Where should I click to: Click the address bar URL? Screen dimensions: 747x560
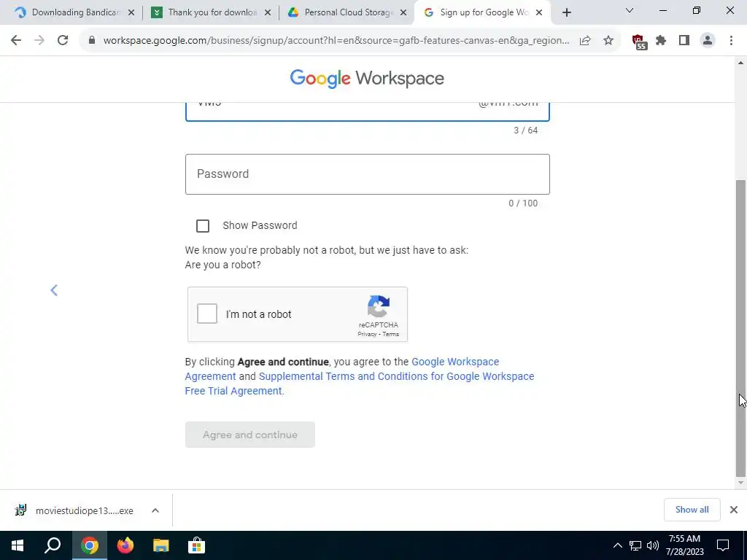pos(336,41)
